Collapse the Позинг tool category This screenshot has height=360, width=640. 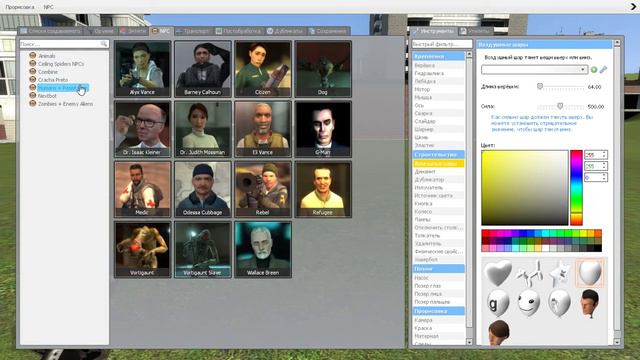tap(438, 269)
